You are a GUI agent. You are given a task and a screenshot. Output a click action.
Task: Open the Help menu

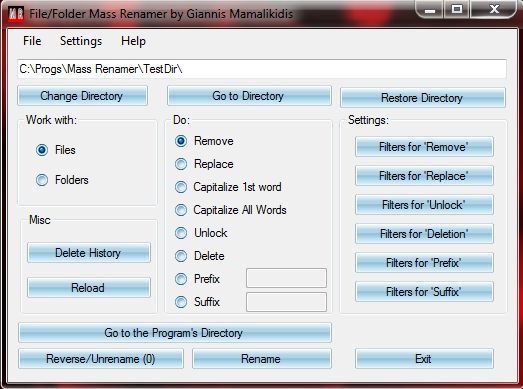pos(133,41)
